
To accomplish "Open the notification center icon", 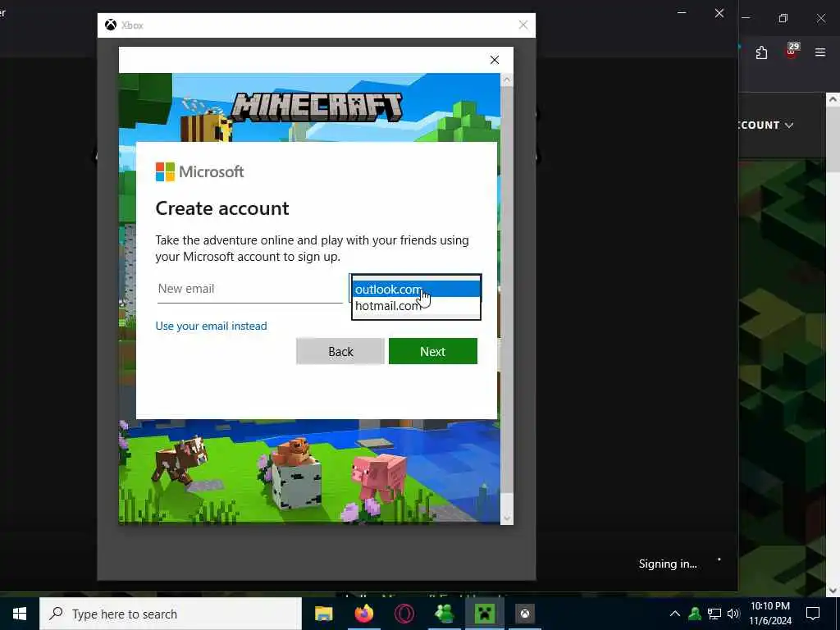I will [813, 614].
